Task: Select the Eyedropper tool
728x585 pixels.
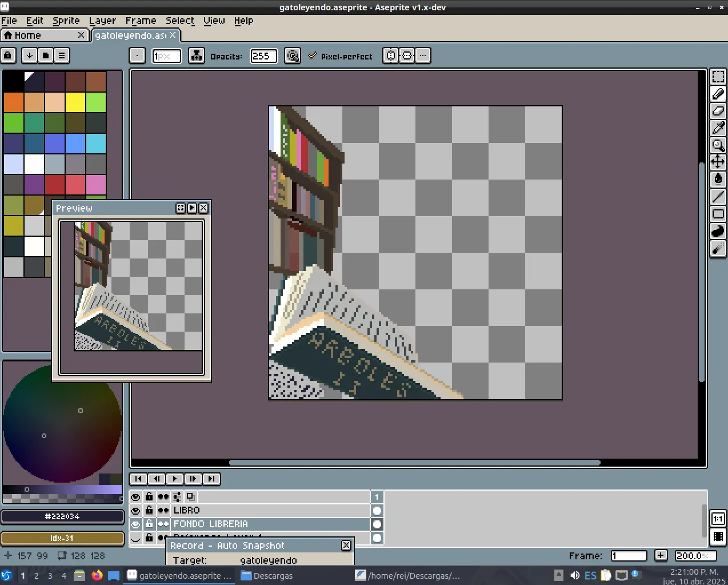Action: pyautogui.click(x=718, y=128)
